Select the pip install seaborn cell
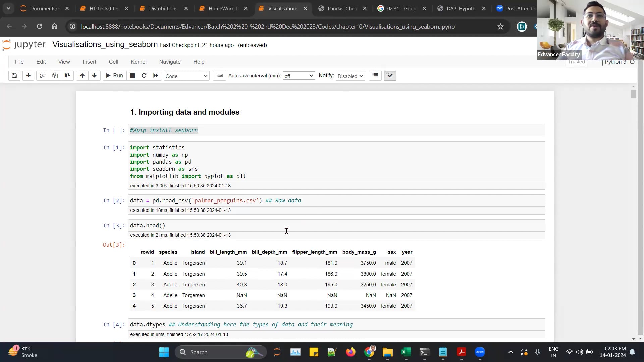Viewport: 644px width, 362px height. pos(336,130)
